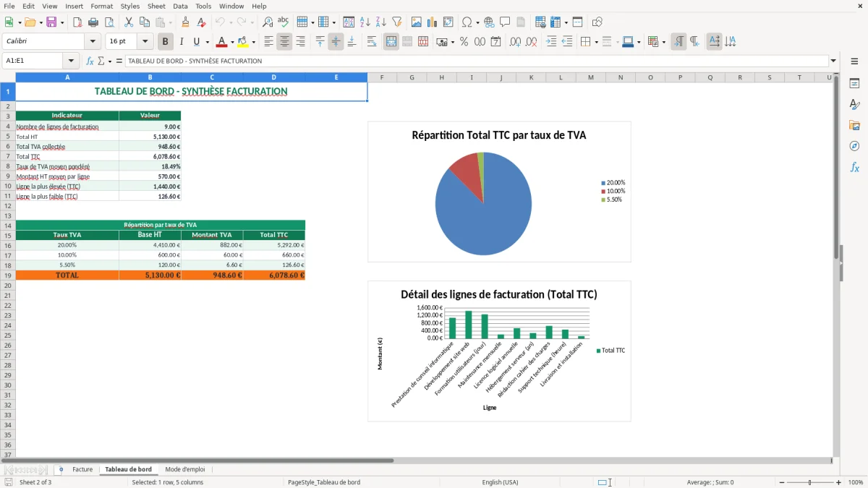Sort ascending
The height and width of the screenshot is (488, 868).
click(x=365, y=22)
